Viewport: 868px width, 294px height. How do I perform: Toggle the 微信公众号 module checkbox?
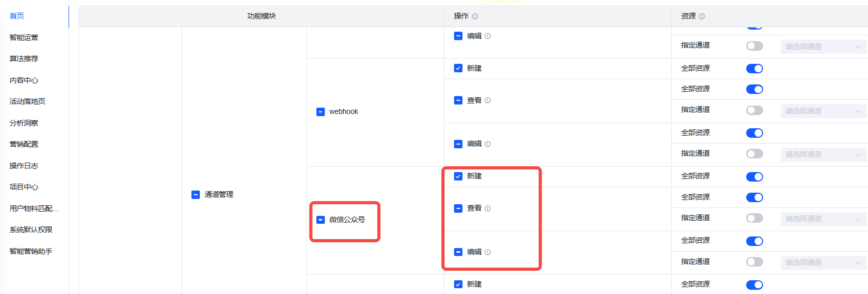pos(321,220)
